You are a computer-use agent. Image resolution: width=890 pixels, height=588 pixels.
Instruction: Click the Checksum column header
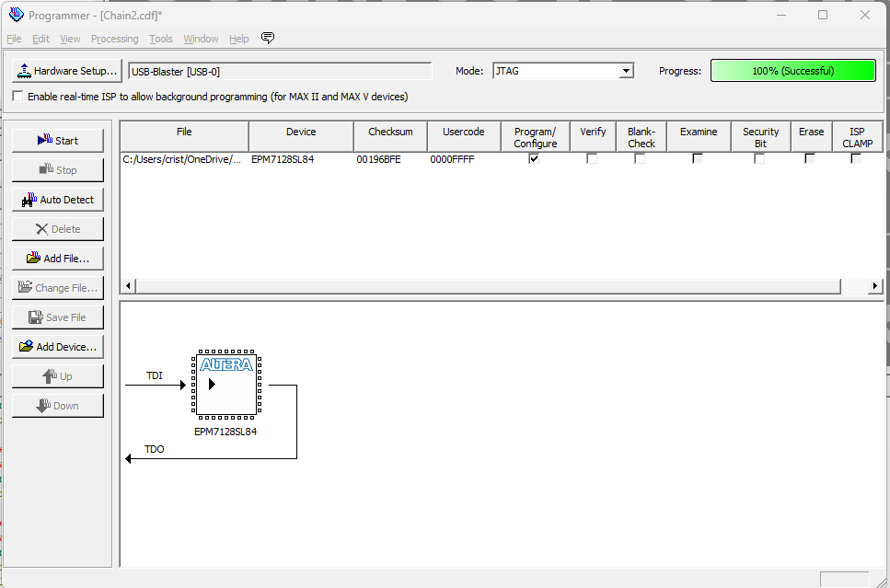pyautogui.click(x=390, y=133)
